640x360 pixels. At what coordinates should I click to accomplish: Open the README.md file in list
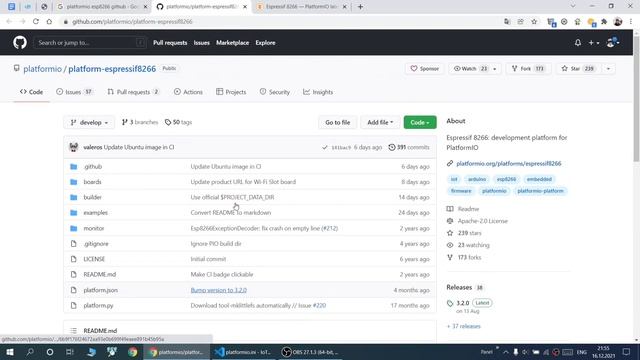pyautogui.click(x=100, y=274)
